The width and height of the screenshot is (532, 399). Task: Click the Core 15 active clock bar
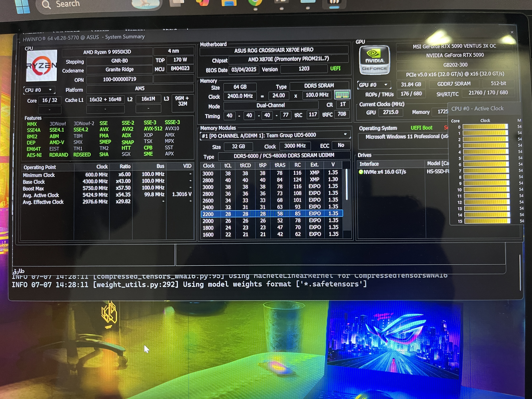point(487,221)
